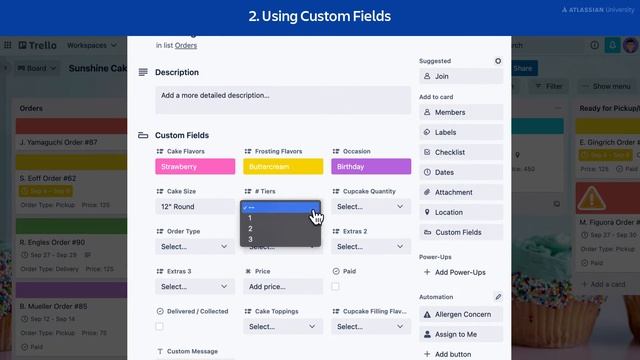Add an Attachment to the card
The width and height of the screenshot is (640, 360).
coord(461,192)
